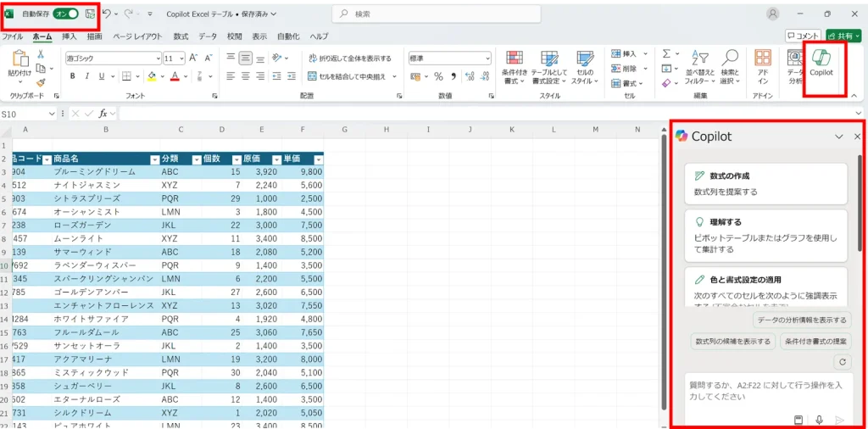Screen dimensions: 868x429
Task: Expand the 商品名 column filter dropdown
Action: (x=154, y=159)
